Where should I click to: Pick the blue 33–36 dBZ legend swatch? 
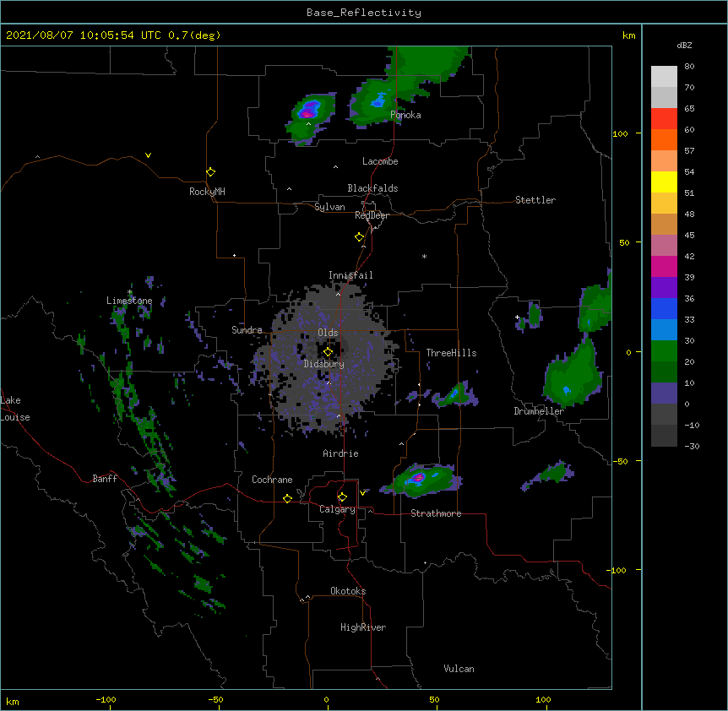point(664,308)
